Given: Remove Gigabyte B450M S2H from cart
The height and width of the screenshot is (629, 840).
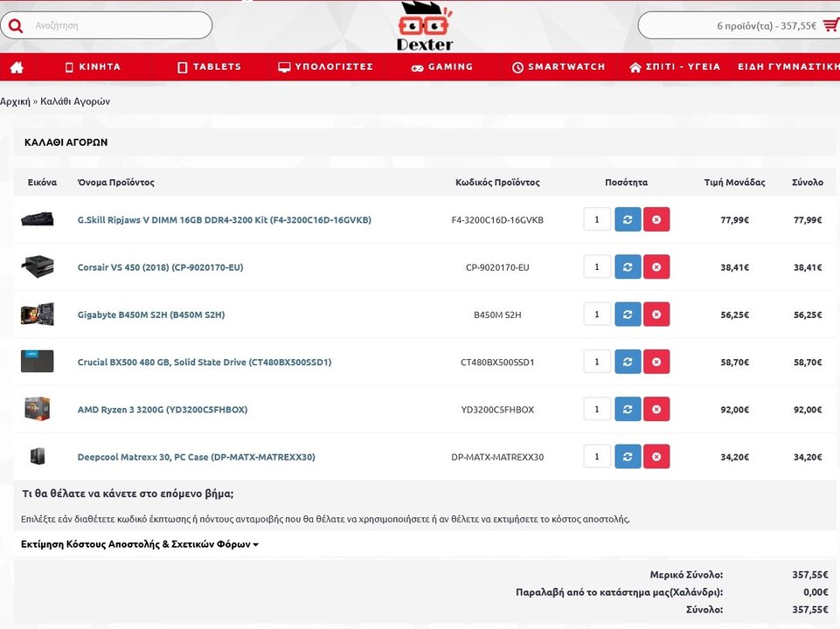Looking at the screenshot, I should click(656, 314).
